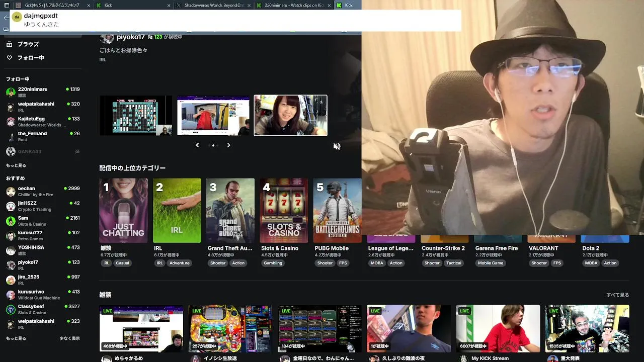Open piyoko17 streamer avatar above preview

[107, 38]
